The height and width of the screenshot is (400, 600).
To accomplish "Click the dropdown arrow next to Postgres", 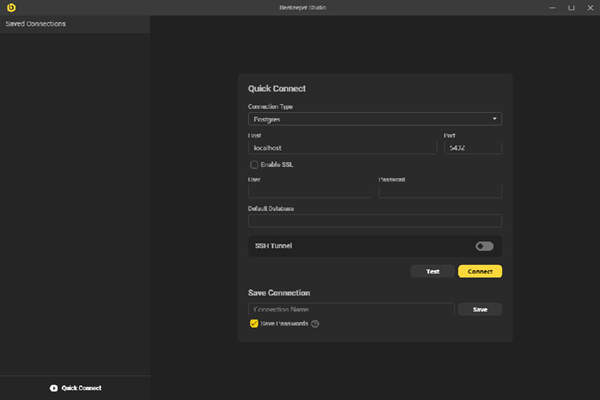I will (495, 119).
